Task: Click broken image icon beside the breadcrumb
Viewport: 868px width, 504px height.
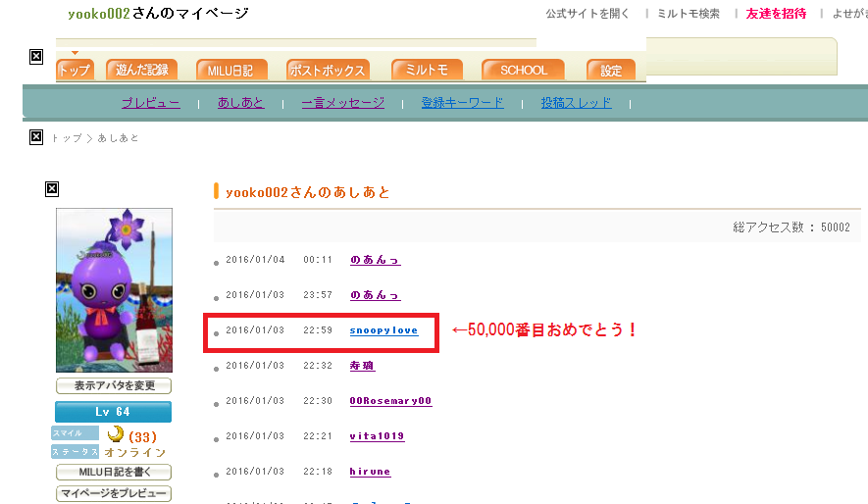Action: tap(36, 137)
